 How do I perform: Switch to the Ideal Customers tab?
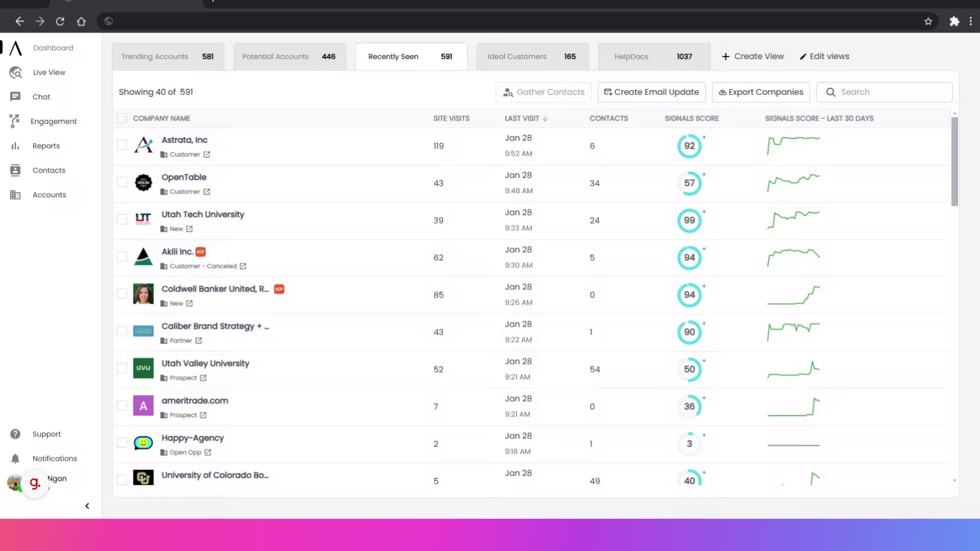[x=532, y=56]
